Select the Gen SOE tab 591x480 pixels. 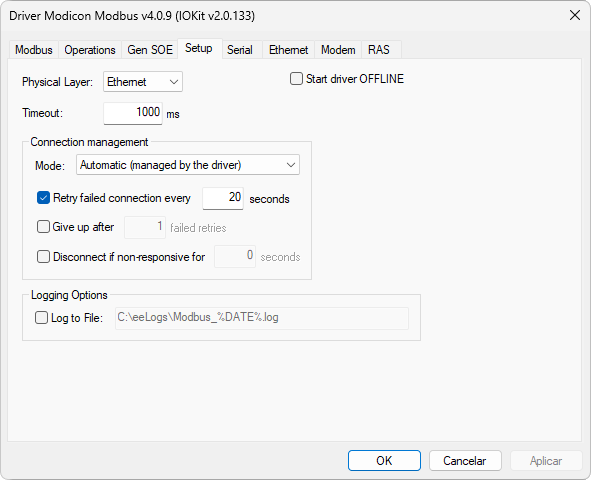click(x=150, y=50)
